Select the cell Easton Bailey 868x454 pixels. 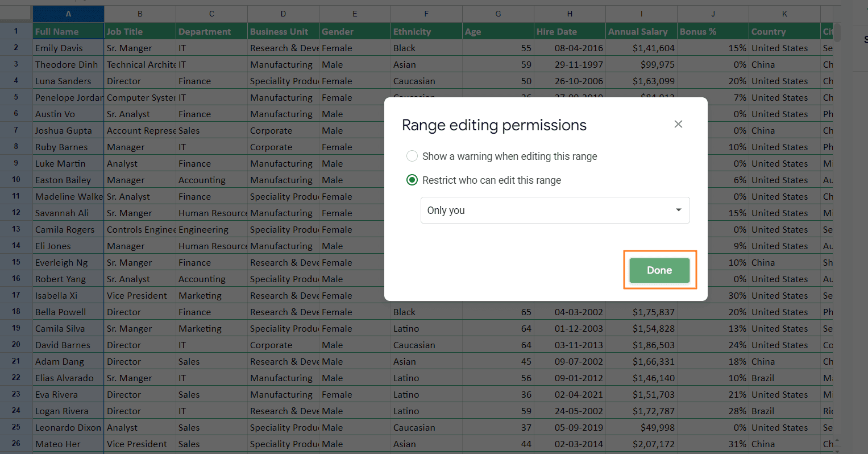point(68,180)
